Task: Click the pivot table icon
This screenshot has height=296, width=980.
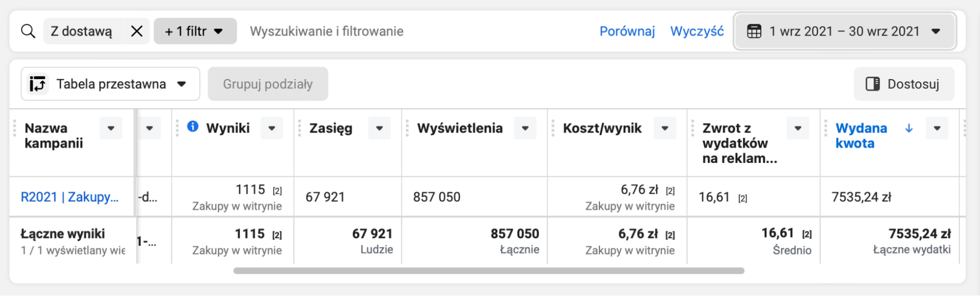Action: coord(38,84)
